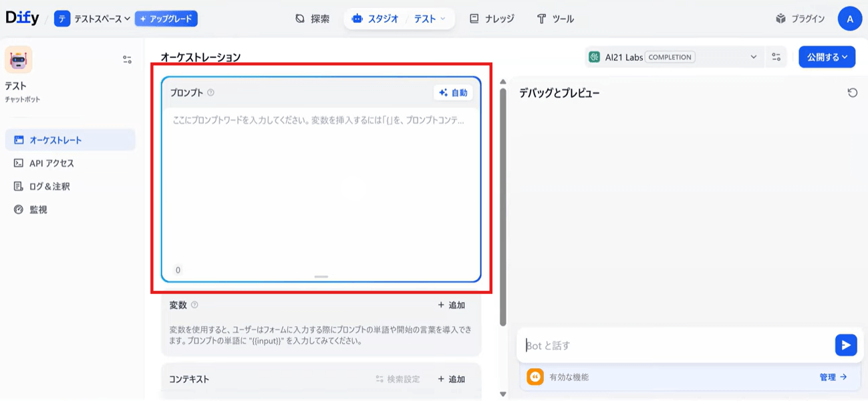Click the プロンプト help question icon
Viewport: 868px width, 401px height.
pyautogui.click(x=210, y=93)
